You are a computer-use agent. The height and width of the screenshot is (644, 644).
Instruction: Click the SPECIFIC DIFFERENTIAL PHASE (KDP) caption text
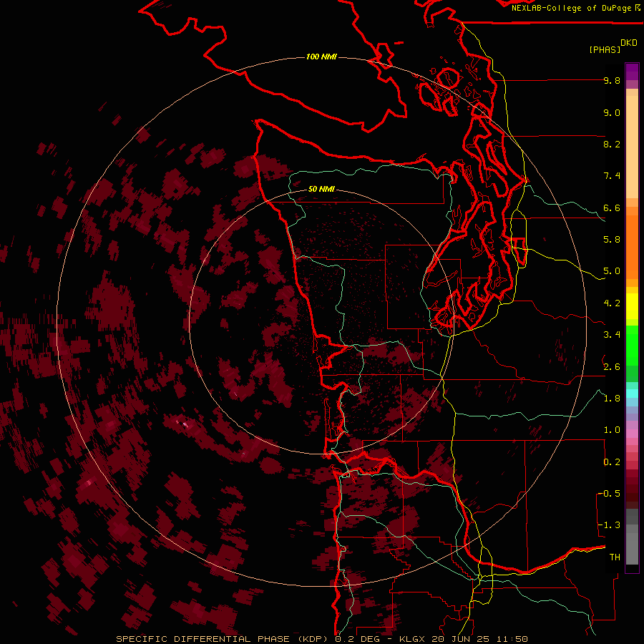click(x=222, y=639)
